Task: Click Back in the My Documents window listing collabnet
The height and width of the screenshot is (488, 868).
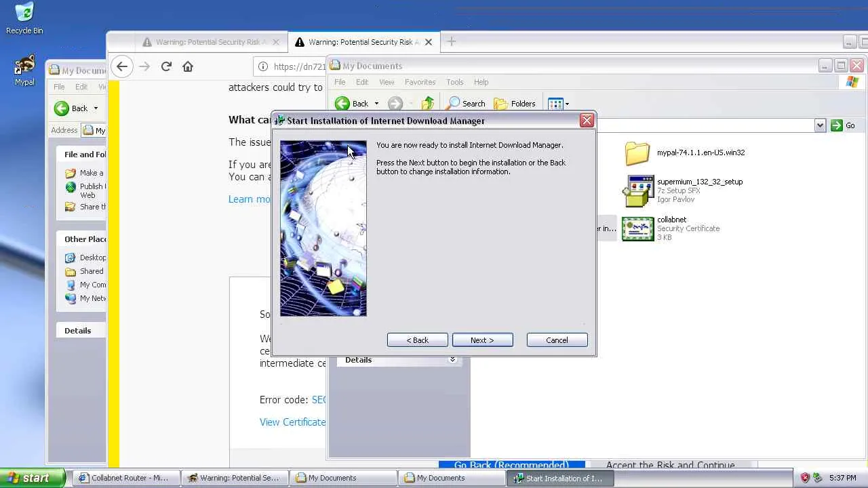Action: coord(353,104)
